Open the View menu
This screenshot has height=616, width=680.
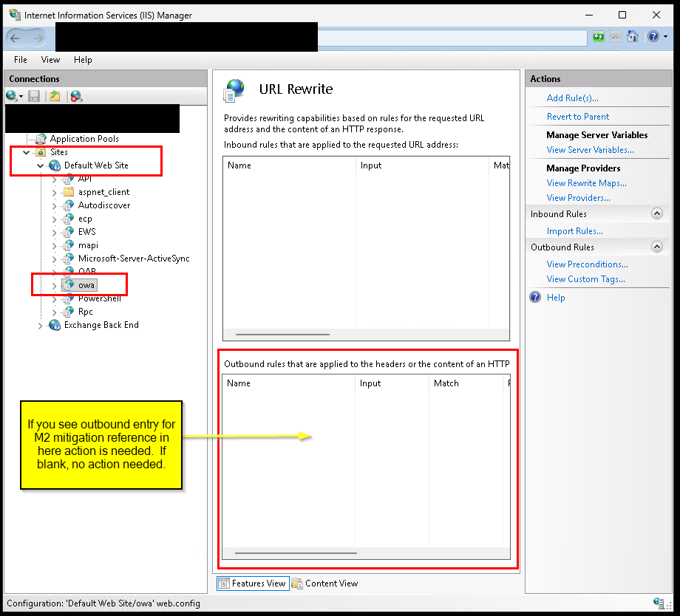pos(50,60)
